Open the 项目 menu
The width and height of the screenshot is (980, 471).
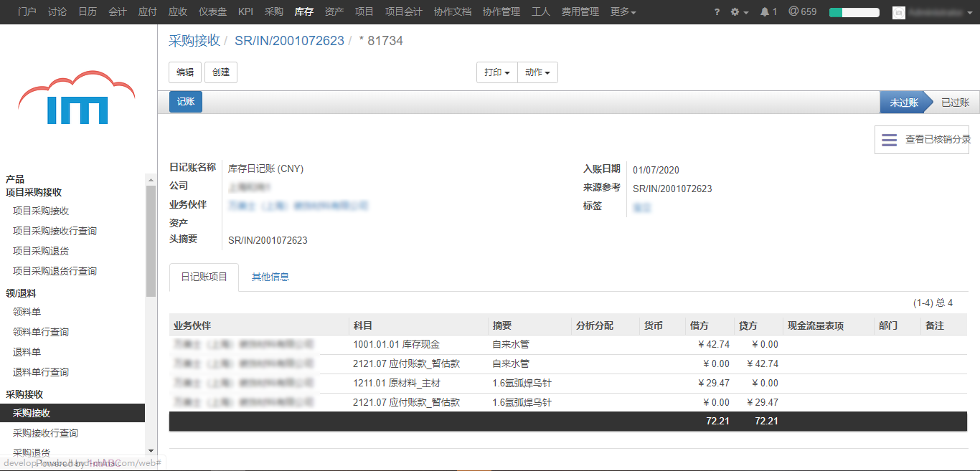click(364, 12)
